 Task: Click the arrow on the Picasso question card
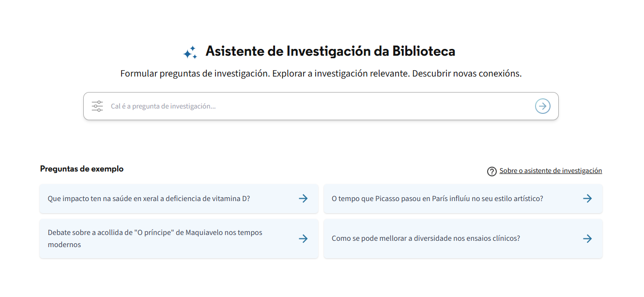[587, 198]
